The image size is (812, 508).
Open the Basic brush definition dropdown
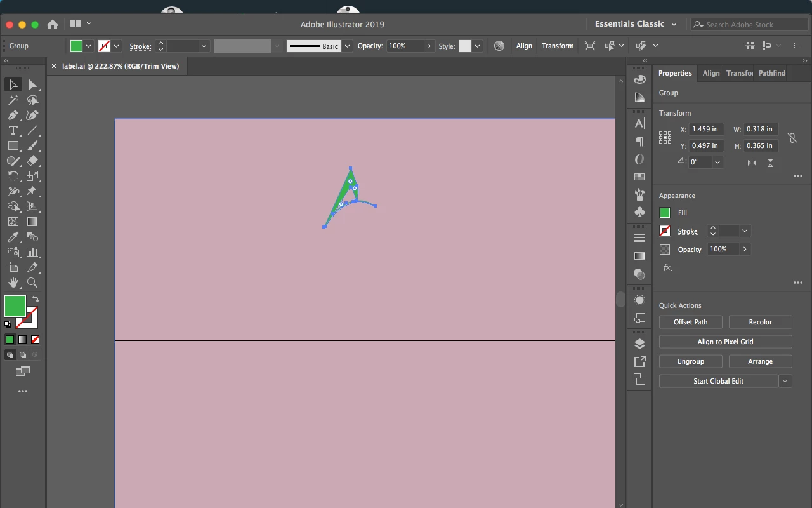tap(347, 46)
